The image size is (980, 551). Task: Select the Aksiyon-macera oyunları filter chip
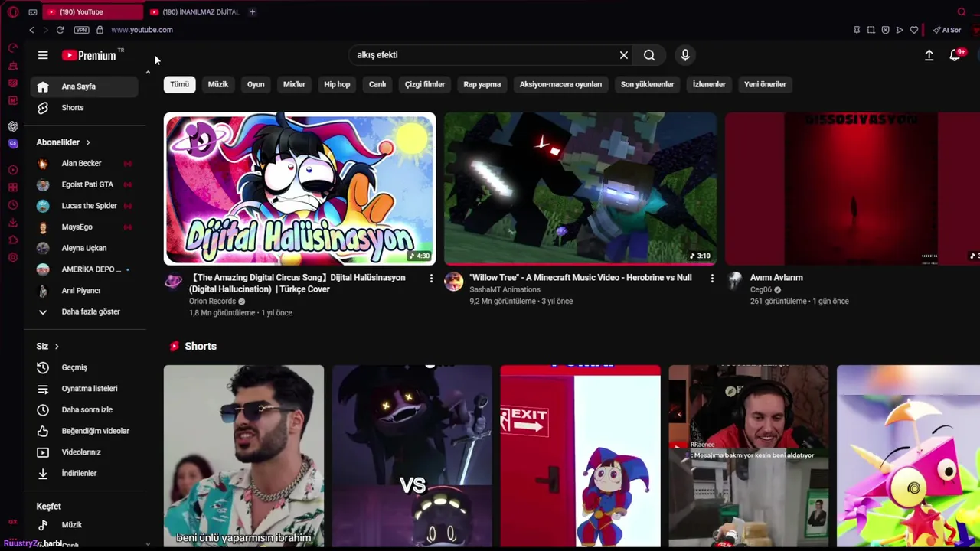560,84
